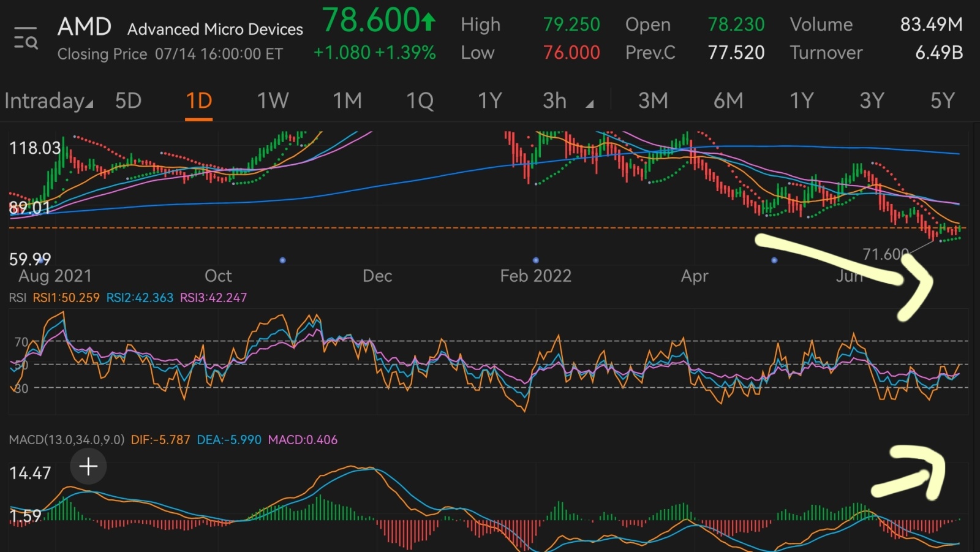Click the Prev.C value 77.520
Screen dimensions: 980x552
736,53
